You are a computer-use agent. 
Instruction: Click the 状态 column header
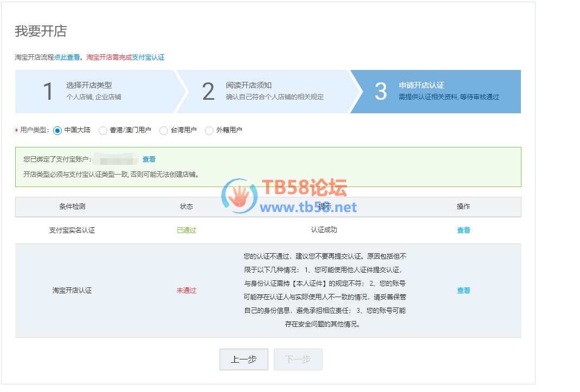point(186,207)
